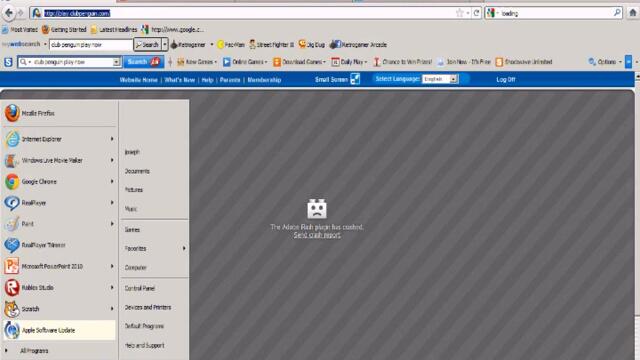640x360 pixels.
Task: Bookmark this page with the star icon
Action: [x=460, y=13]
